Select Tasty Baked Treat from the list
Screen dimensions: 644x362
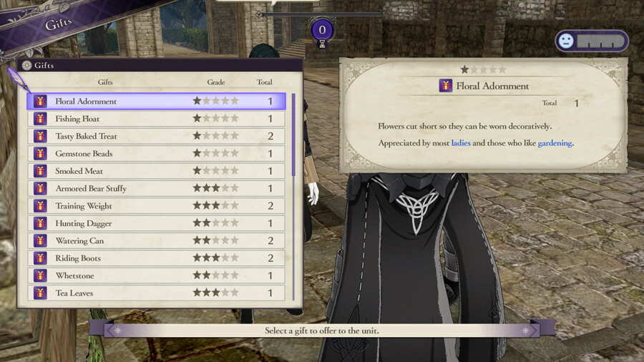click(x=156, y=136)
